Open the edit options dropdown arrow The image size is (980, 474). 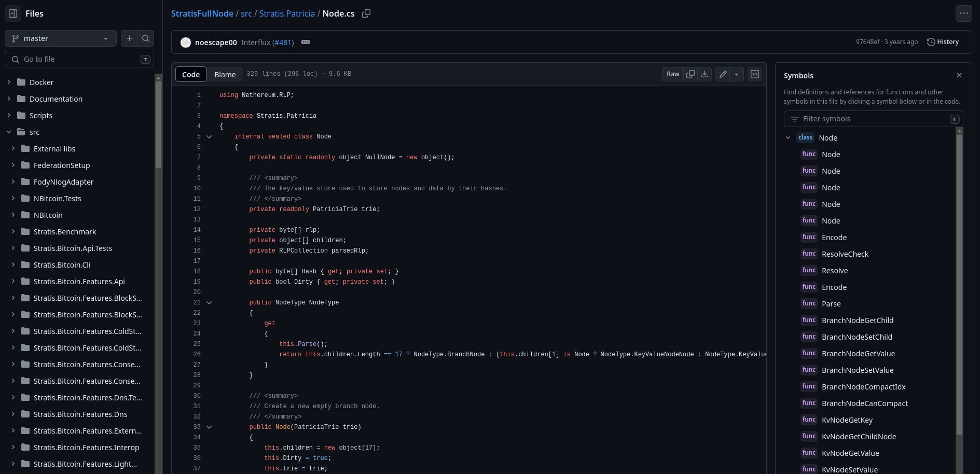coord(737,74)
